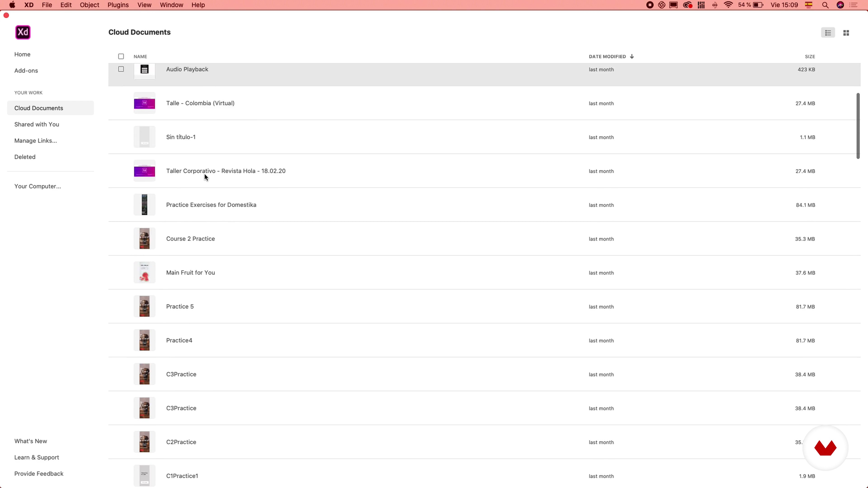Image resolution: width=868 pixels, height=488 pixels.
Task: Click the Bluetooth icon in menu bar
Action: click(x=715, y=5)
